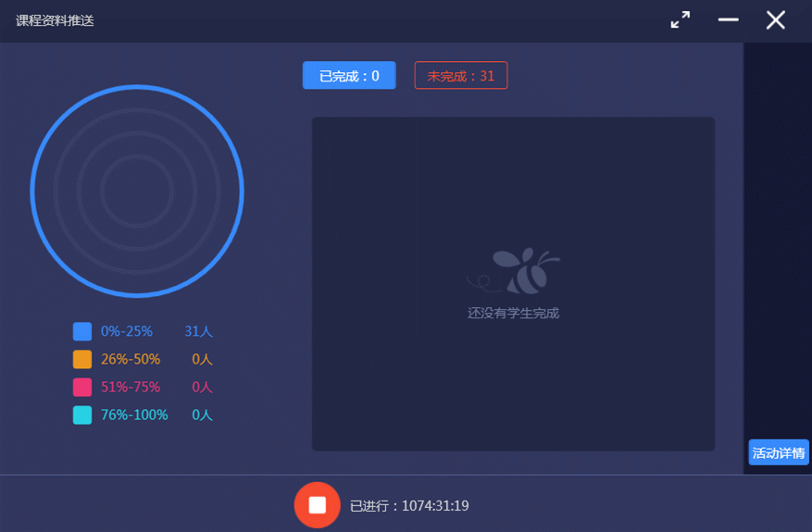The image size is (812, 532).
Task: Click the 已进行 elapsed time display
Action: (409, 506)
